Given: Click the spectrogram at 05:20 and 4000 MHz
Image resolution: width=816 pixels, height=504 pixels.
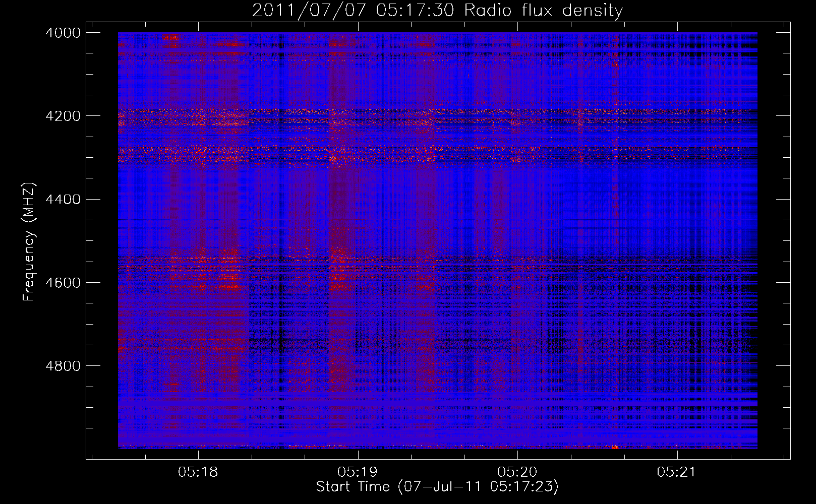Looking at the screenshot, I should [x=517, y=33].
